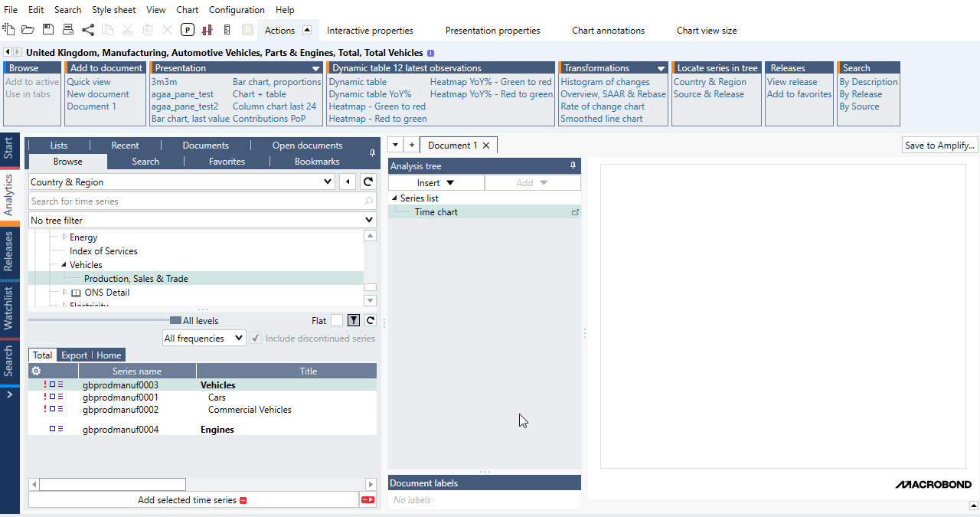Toggle the Flat checkbox
Viewport: 980px width, 517px height.
[337, 321]
